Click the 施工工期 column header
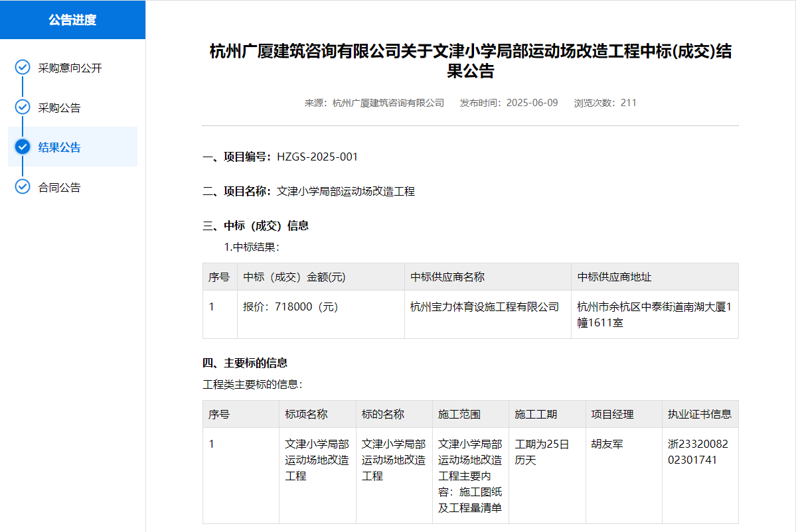The height and width of the screenshot is (532, 796). tap(536, 415)
